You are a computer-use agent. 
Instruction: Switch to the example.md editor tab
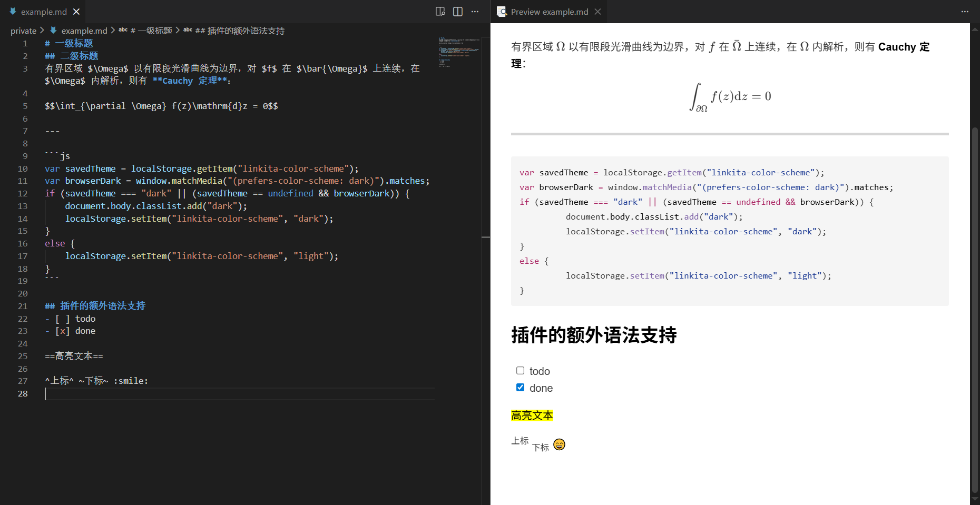point(43,12)
